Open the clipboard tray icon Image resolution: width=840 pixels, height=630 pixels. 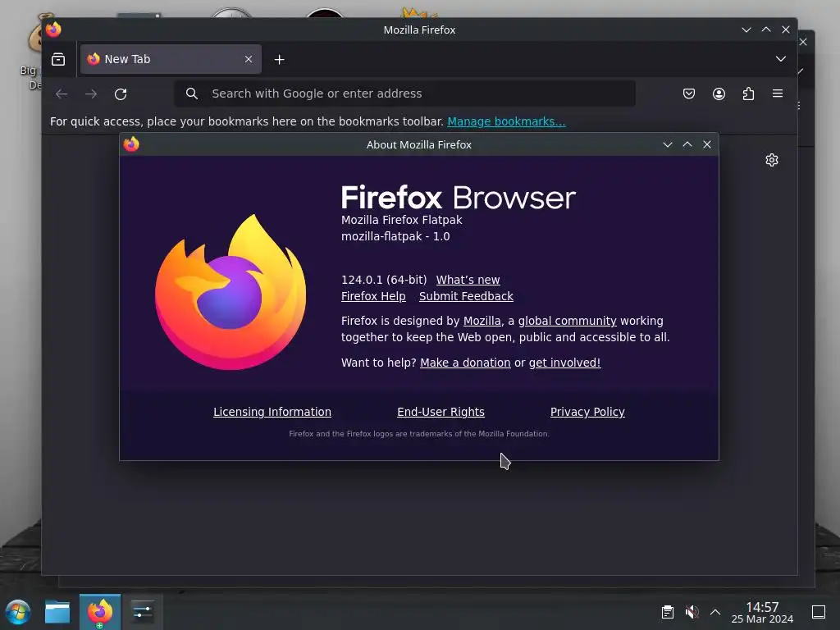[x=668, y=612]
